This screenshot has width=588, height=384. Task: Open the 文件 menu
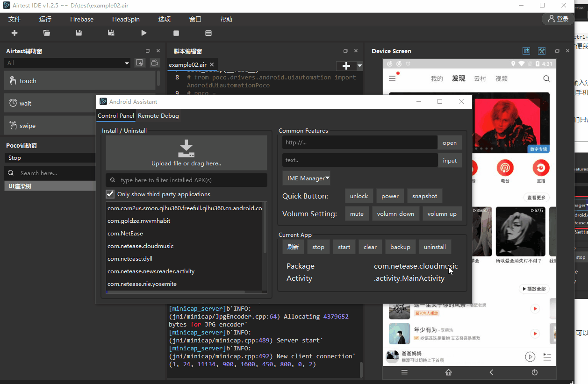(x=14, y=19)
